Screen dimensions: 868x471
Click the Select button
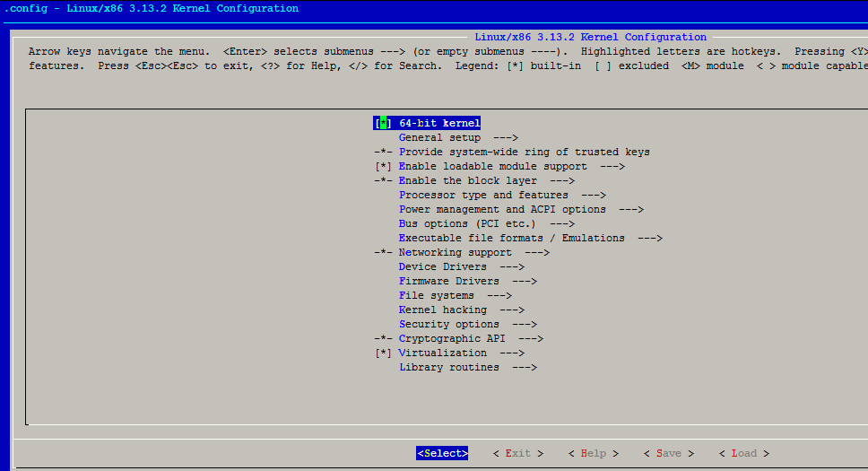point(442,453)
